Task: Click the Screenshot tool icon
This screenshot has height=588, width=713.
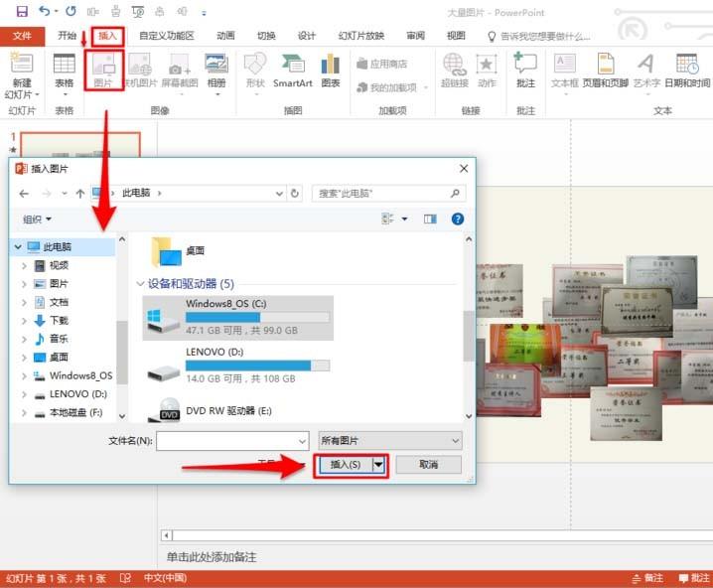Action: point(180,70)
